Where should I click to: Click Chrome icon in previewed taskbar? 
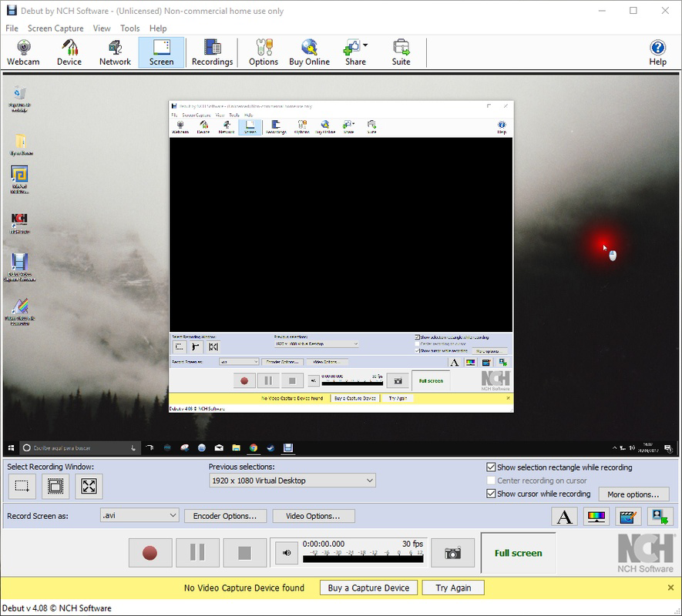click(x=253, y=448)
